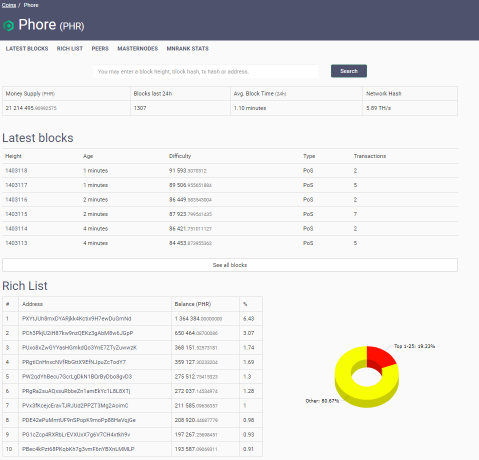Click the Difficulty column header
Image resolution: width=479 pixels, height=460 pixels.
coord(180,156)
